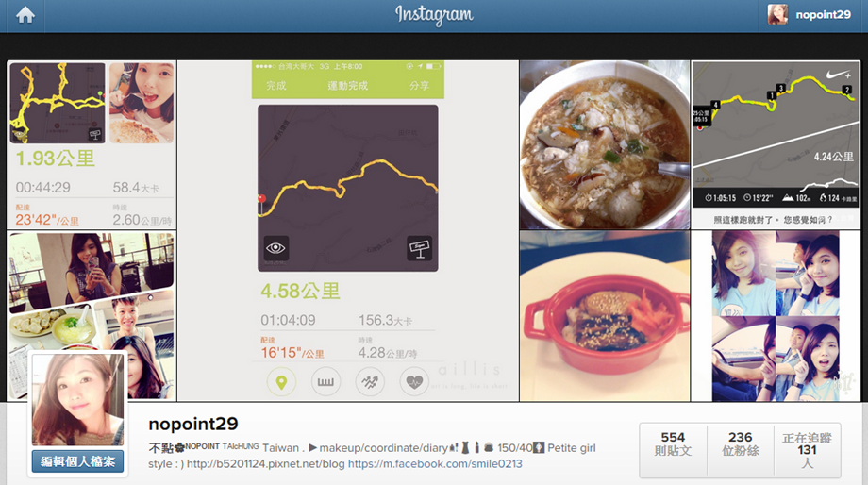The height and width of the screenshot is (485, 868).
Task: Select the location pin tab icon
Action: [281, 382]
